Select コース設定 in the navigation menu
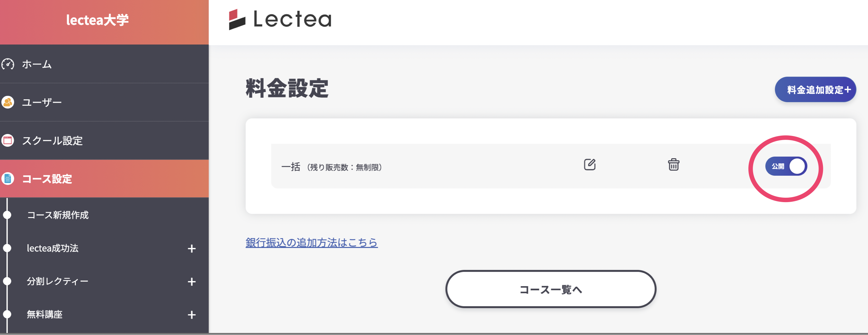The height and width of the screenshot is (335, 868). [47, 179]
